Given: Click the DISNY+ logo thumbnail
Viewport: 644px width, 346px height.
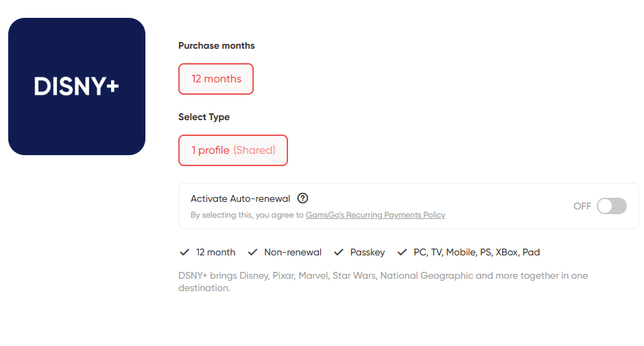Looking at the screenshot, I should (x=77, y=86).
